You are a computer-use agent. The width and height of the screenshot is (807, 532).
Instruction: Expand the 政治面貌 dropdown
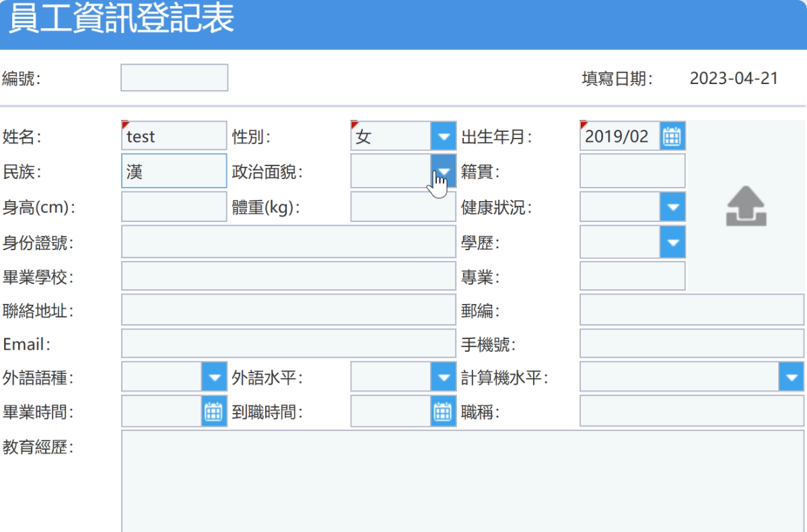tap(443, 171)
